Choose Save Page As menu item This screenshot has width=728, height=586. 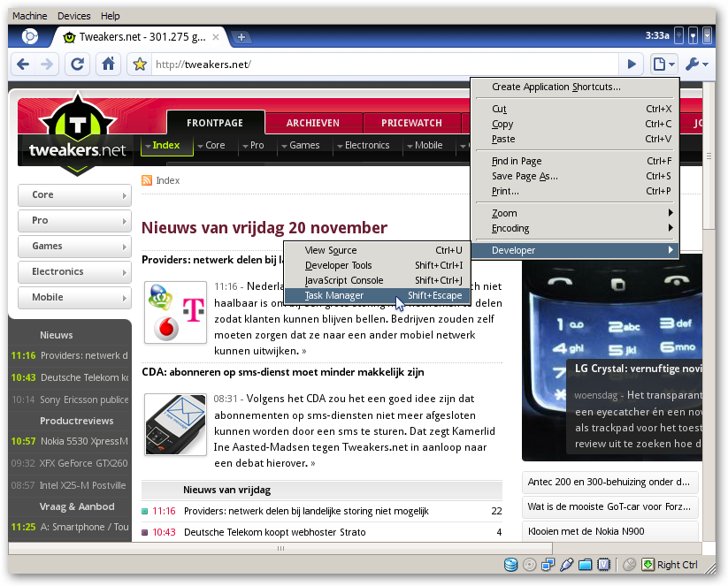[575, 176]
